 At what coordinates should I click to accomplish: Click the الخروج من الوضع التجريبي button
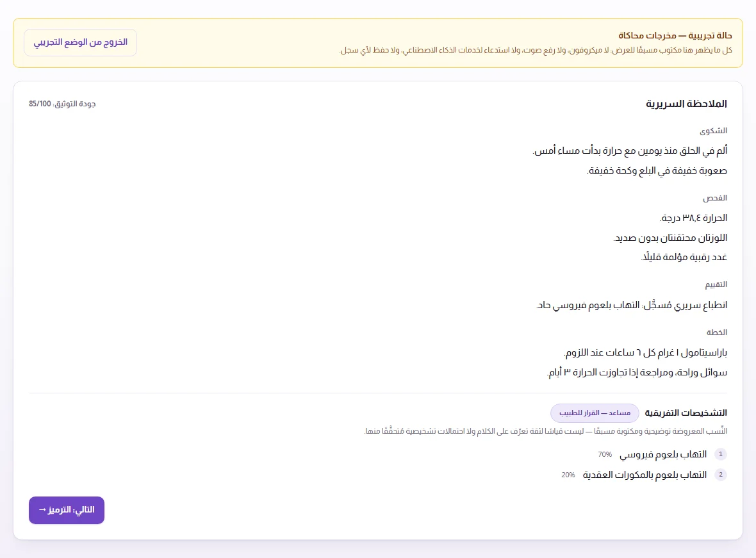click(81, 42)
